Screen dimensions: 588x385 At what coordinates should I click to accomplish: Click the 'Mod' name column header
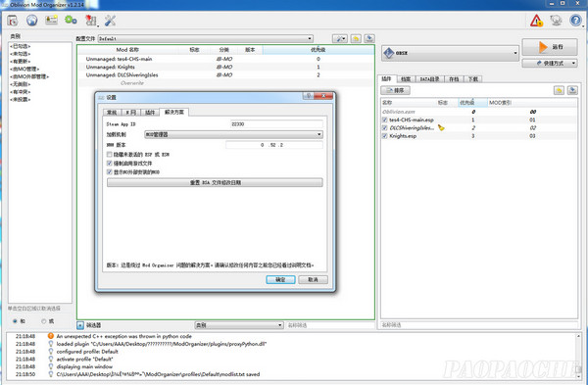[x=127, y=50]
